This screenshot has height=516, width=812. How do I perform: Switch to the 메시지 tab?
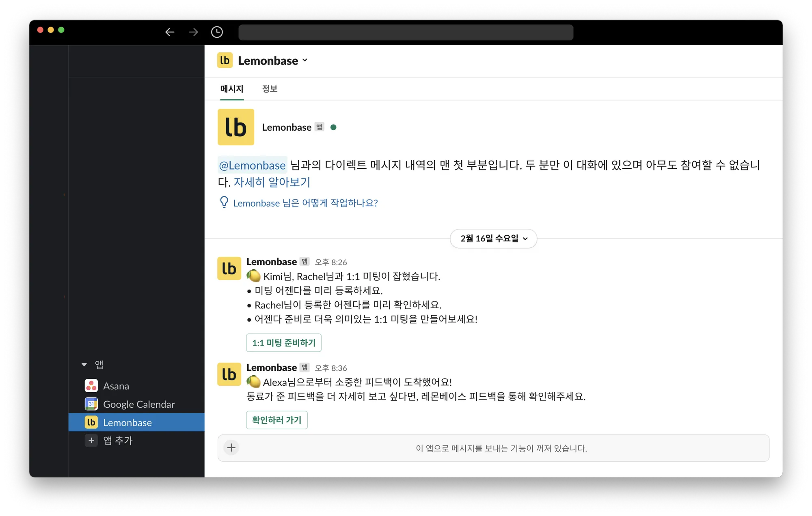(232, 89)
